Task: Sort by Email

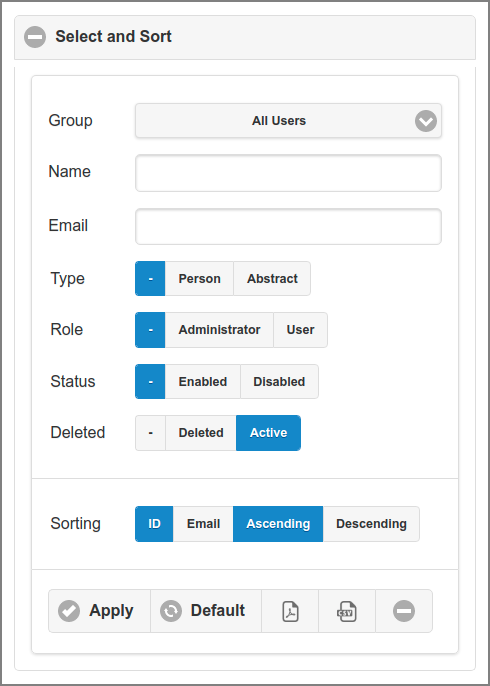Action: (x=203, y=524)
